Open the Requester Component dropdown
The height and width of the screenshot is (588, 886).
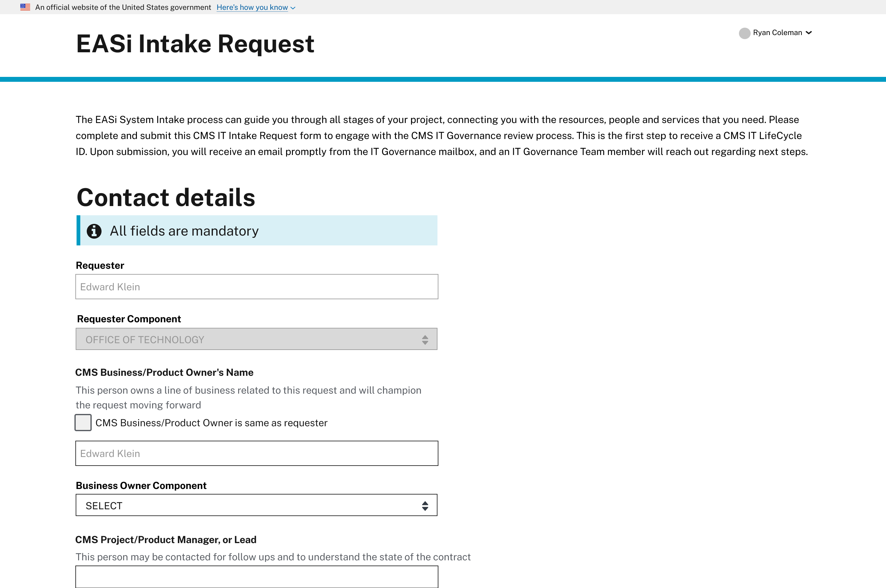coord(257,339)
